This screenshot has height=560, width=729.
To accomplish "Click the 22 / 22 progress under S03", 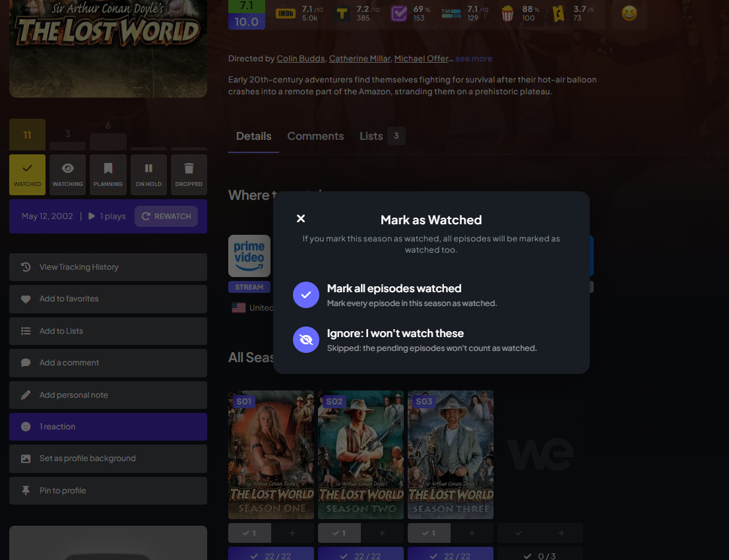I will point(451,554).
